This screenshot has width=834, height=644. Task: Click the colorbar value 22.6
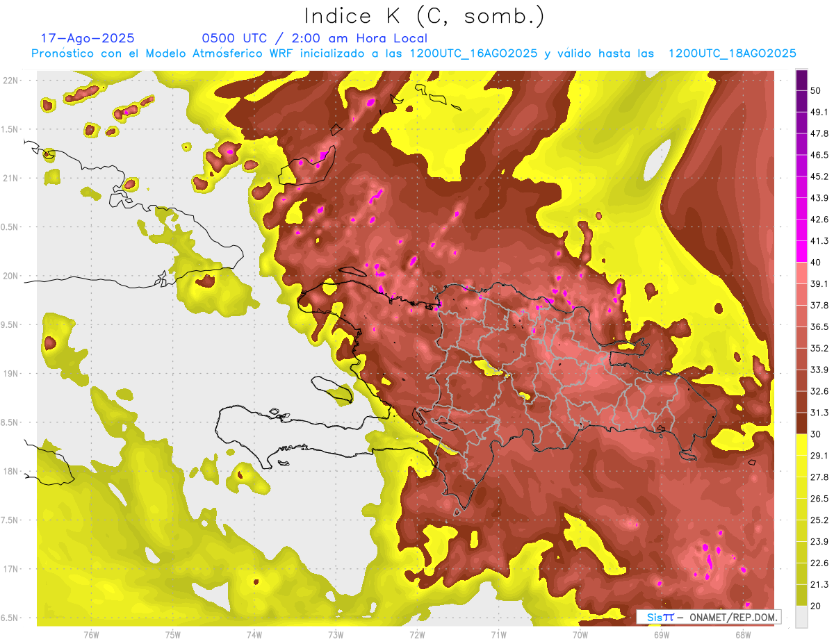click(819, 563)
